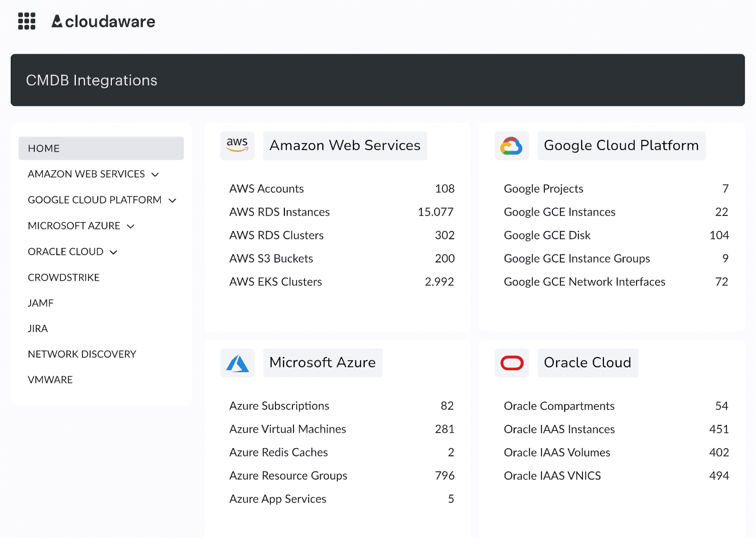Click the 72 Network Interfaces count
756x538 pixels.
click(x=722, y=282)
